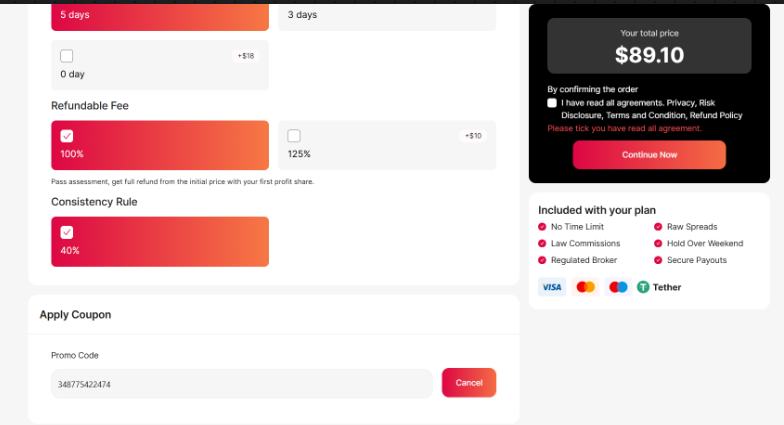Viewport: 784px width, 425px height.
Task: Click the +$18 price badge
Action: pos(246,56)
